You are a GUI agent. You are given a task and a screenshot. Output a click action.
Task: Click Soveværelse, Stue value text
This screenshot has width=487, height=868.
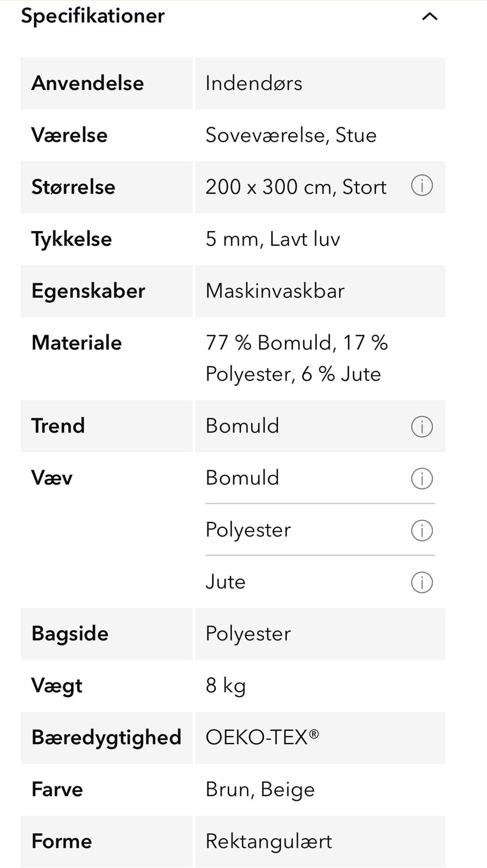point(291,135)
